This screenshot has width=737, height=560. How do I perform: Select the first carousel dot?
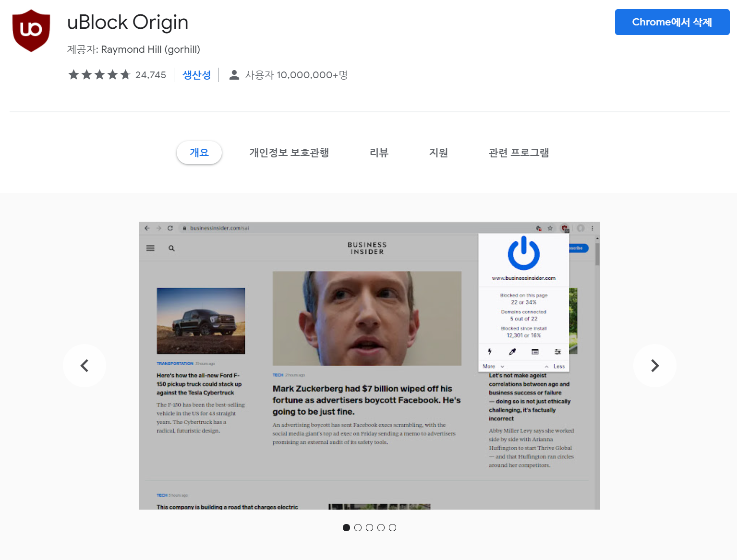346,527
